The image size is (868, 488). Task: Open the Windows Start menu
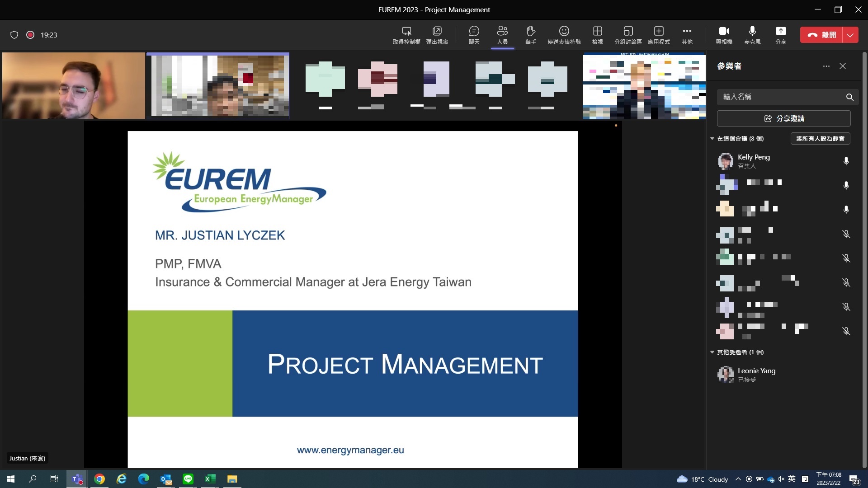pyautogui.click(x=11, y=479)
